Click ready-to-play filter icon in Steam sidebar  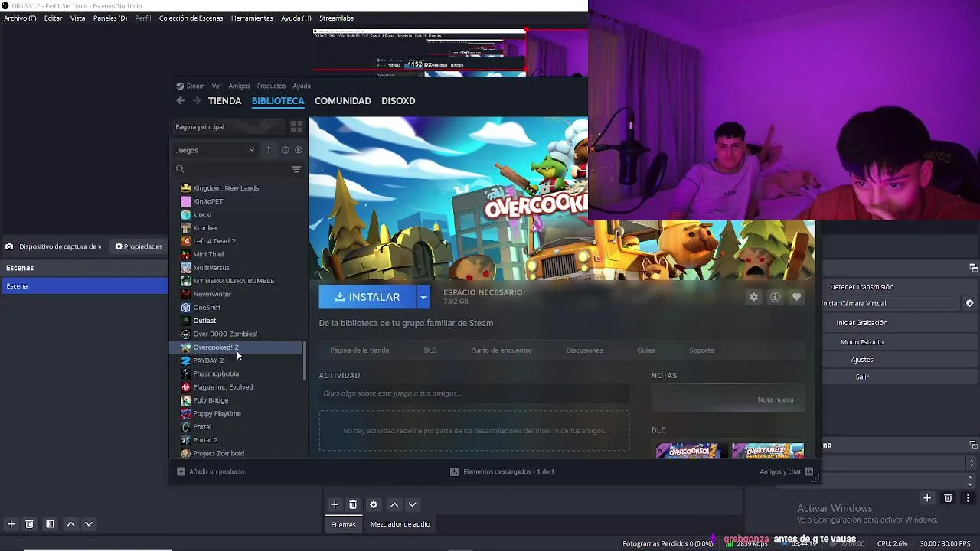tap(299, 150)
